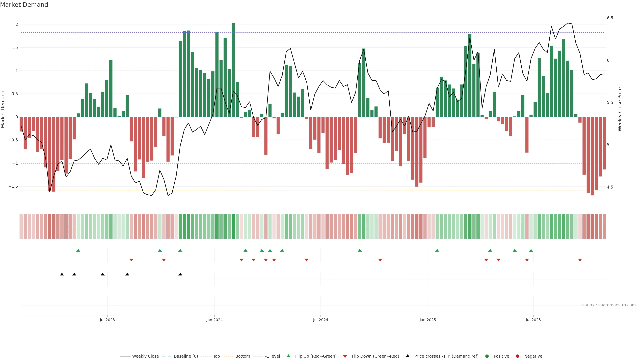Click the Price crosses -1 legend icon
Screen dimensions: 644x362
point(408,356)
